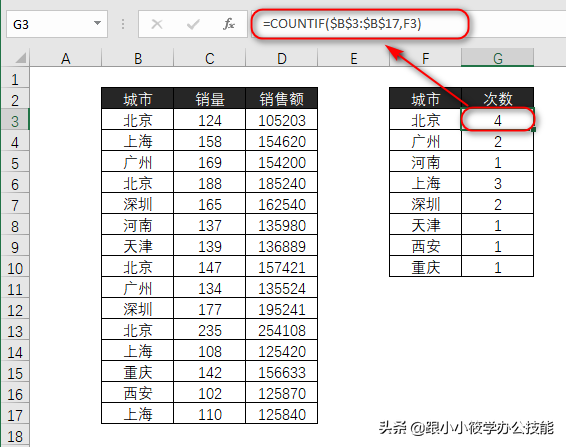Click the formula bar COUNTIF formula text
The image size is (566, 447).
342,24
